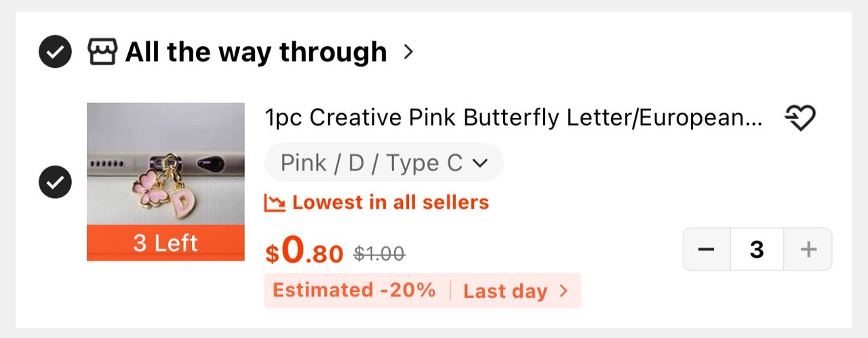Click the Estimated -20% discount tag
This screenshot has width=868, height=338.
point(354,290)
